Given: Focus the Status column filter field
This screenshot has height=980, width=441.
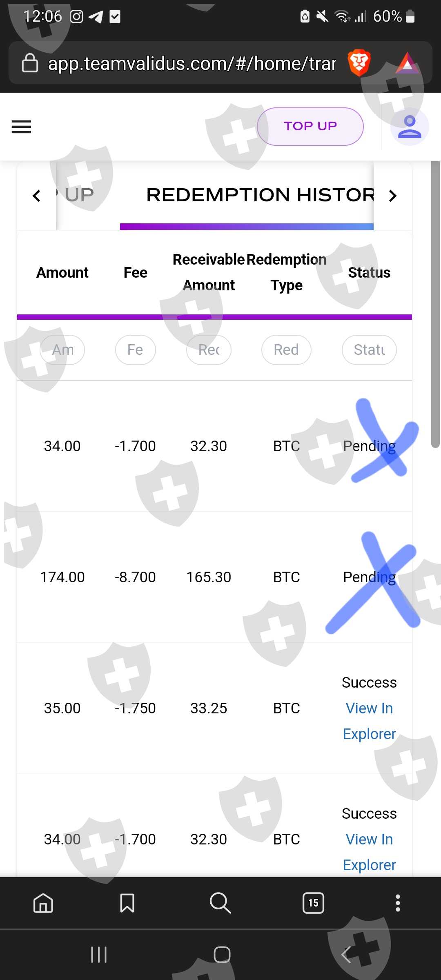Looking at the screenshot, I should tap(369, 350).
